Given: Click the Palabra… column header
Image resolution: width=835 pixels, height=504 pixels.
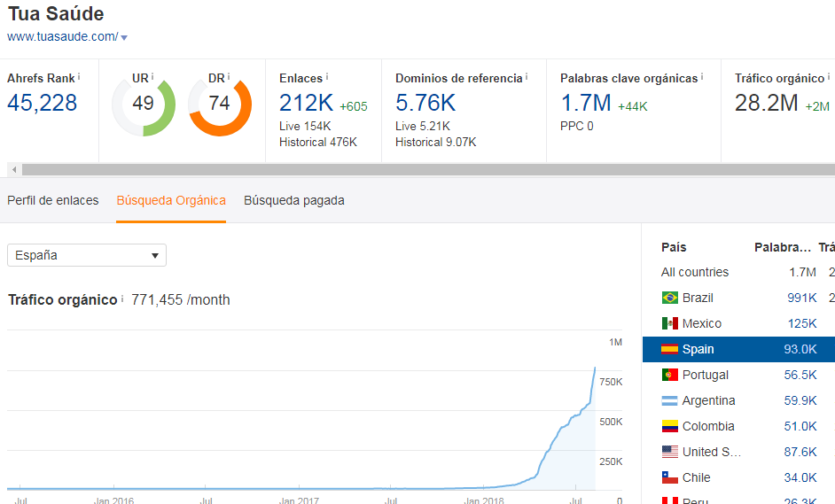Looking at the screenshot, I should point(783,247).
